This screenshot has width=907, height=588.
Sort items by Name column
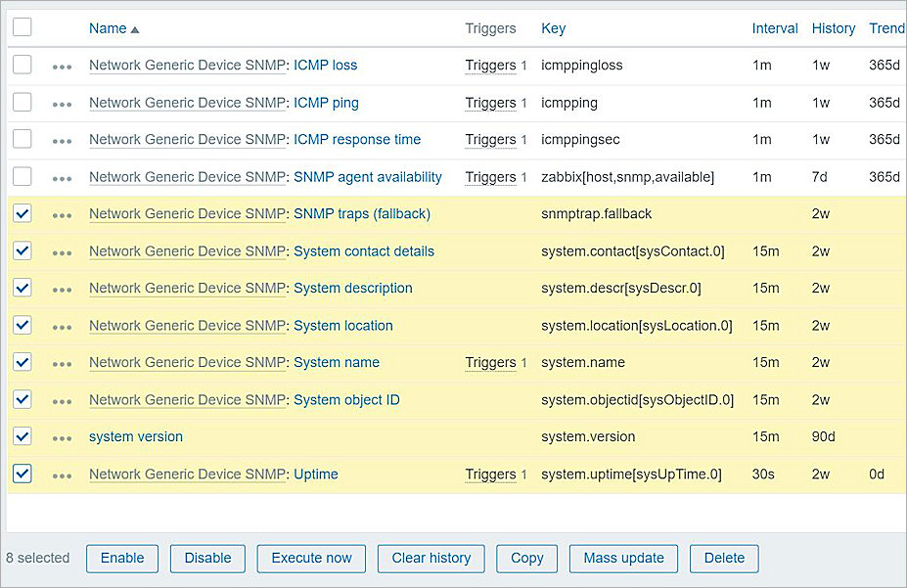[x=113, y=28]
